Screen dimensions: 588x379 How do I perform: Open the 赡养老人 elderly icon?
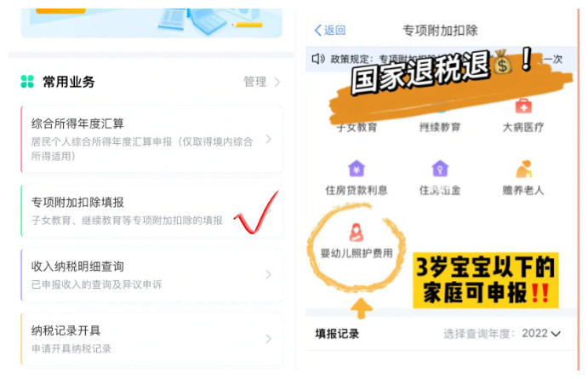click(524, 169)
